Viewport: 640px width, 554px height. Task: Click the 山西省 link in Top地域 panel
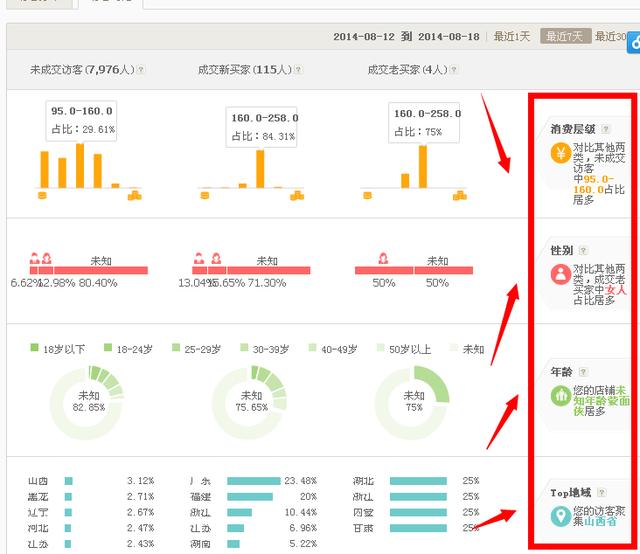pyautogui.click(x=600, y=521)
